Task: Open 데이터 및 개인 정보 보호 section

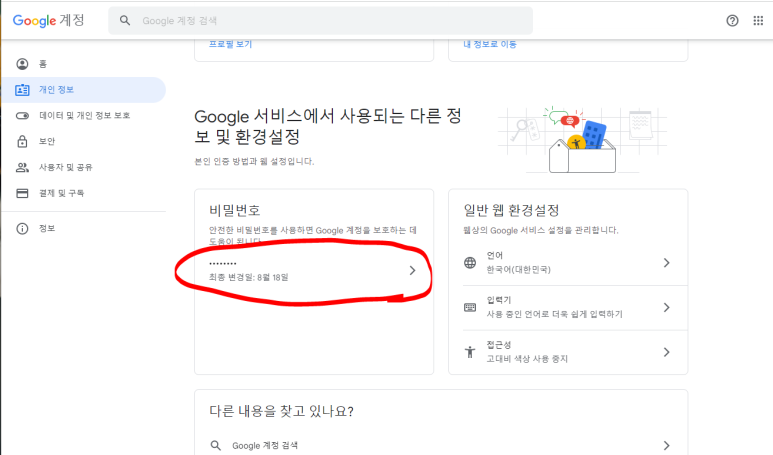Action: pyautogui.click(x=83, y=115)
